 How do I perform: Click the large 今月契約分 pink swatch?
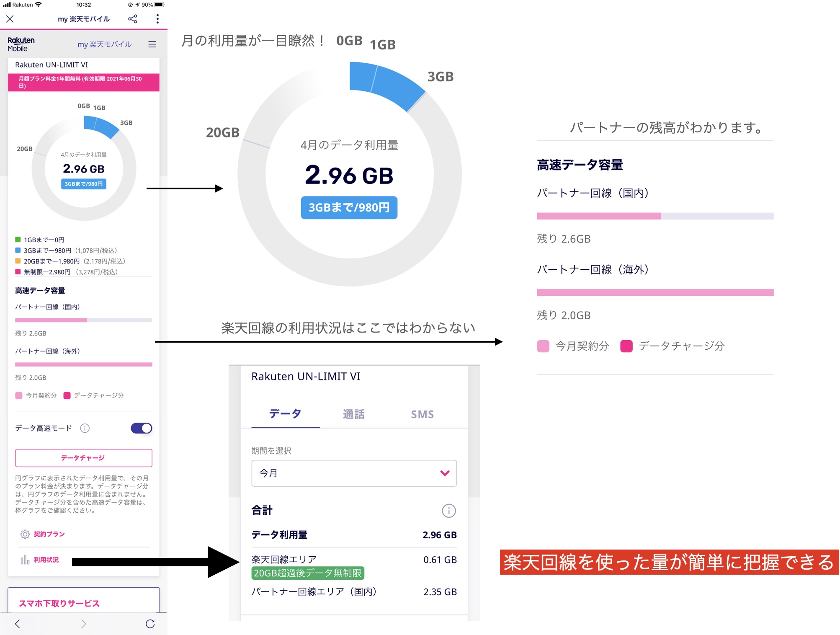click(543, 346)
